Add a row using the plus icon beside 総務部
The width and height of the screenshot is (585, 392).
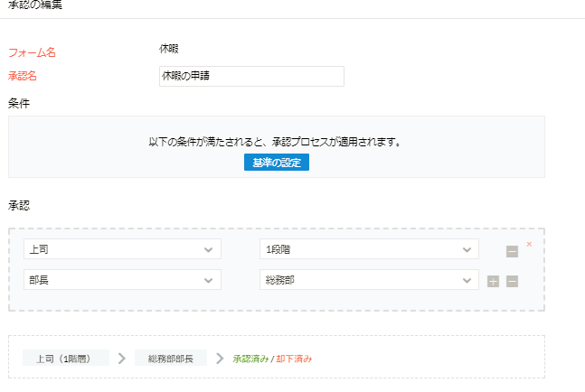coord(493,281)
